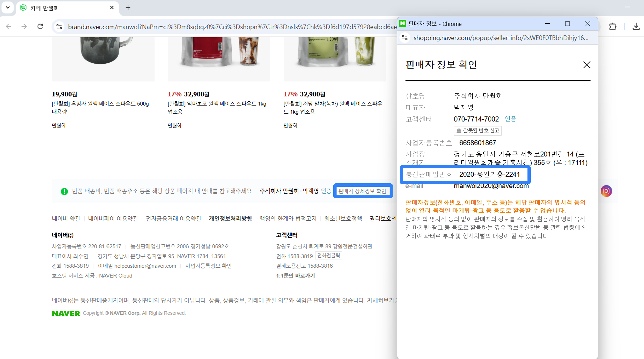The image size is (644, 359).
Task: Open the 개인정보처리방침 footer link
Action: click(230, 218)
